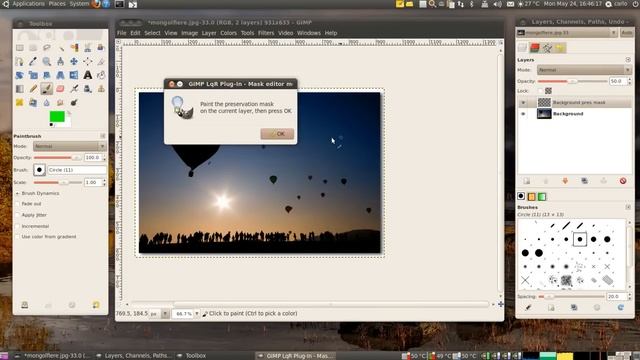Open the image selector dropdown in Layers dock
The width and height of the screenshot is (640, 360).
pyautogui.click(x=567, y=33)
